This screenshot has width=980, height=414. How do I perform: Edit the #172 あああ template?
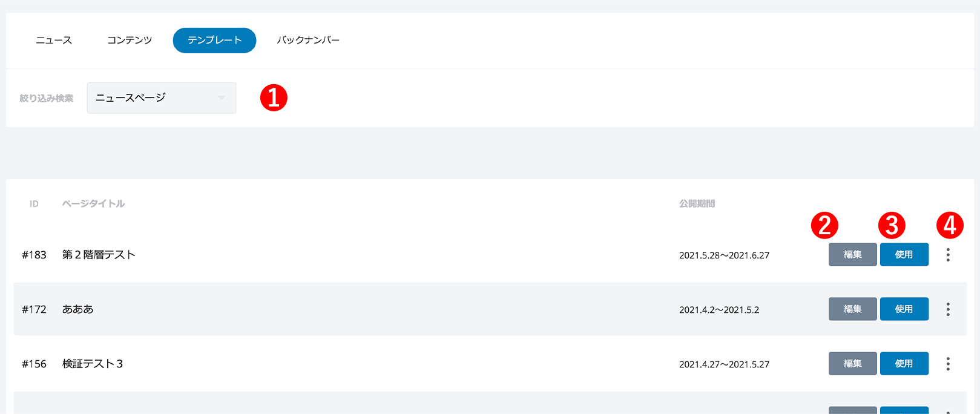[852, 309]
